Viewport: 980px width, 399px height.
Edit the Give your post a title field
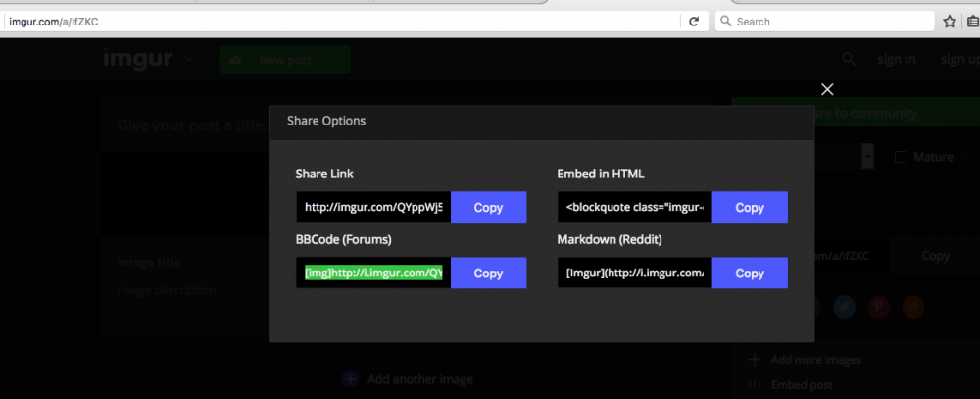pos(192,125)
